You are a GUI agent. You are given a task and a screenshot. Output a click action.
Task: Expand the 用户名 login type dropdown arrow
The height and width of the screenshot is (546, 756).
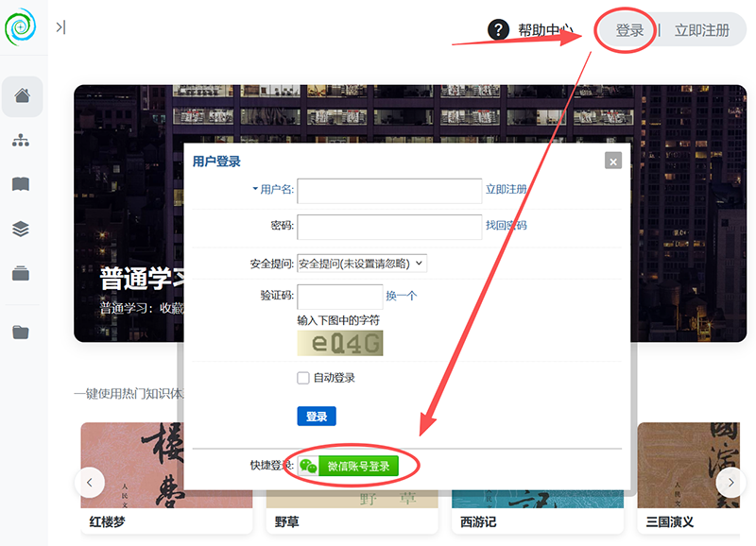[x=255, y=188]
